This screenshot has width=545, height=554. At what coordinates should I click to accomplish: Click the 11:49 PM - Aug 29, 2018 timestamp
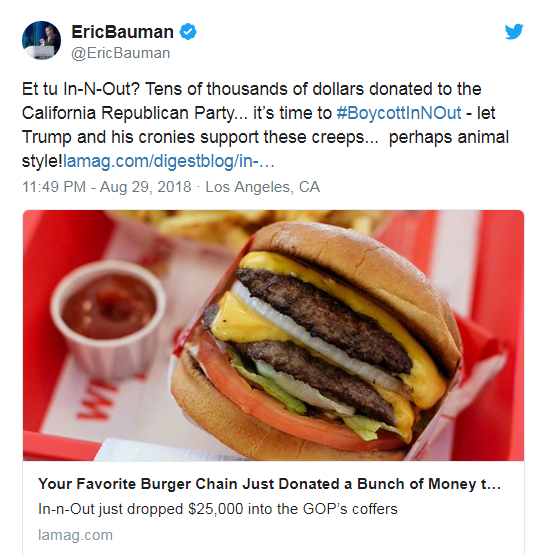(x=107, y=187)
